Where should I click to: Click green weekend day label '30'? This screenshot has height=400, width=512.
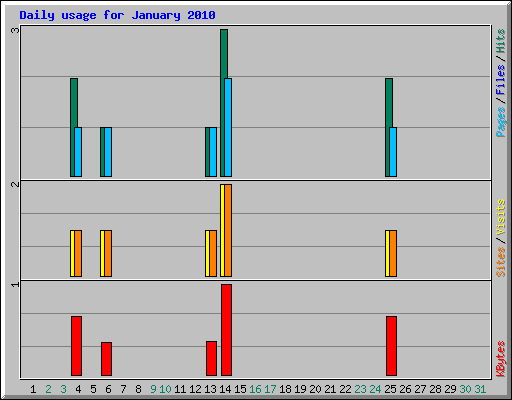[x=465, y=389]
